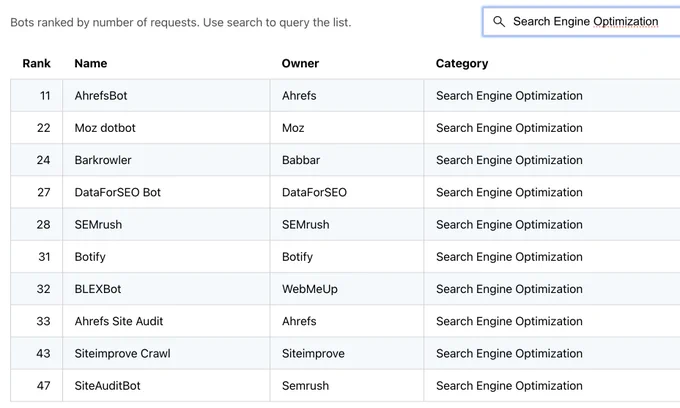Click owner Siteimprove cell
680x408 pixels.
coord(347,353)
